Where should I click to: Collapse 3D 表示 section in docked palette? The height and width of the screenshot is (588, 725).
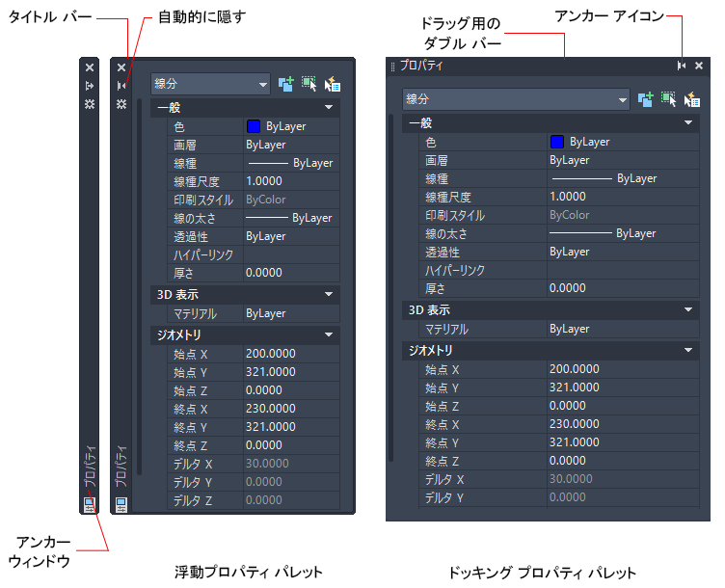tap(688, 309)
